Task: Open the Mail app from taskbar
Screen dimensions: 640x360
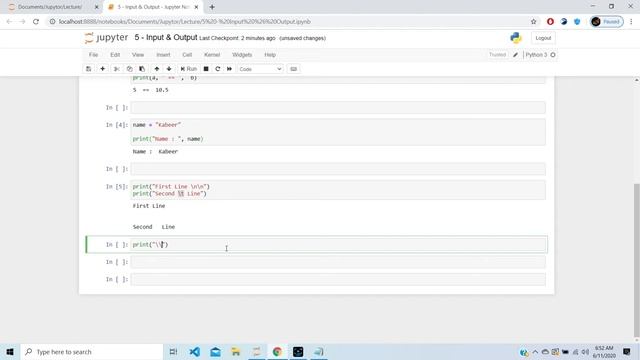Action: 216,351
